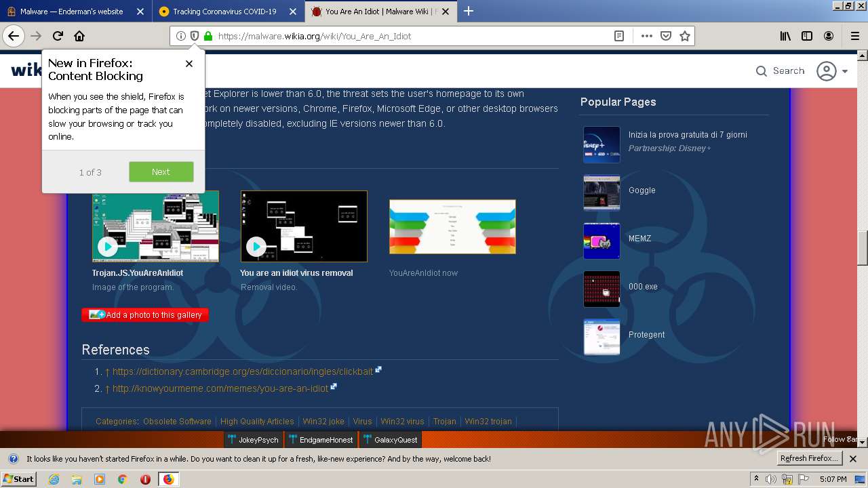Close the Firefox refresh notification bar

pos(853,459)
